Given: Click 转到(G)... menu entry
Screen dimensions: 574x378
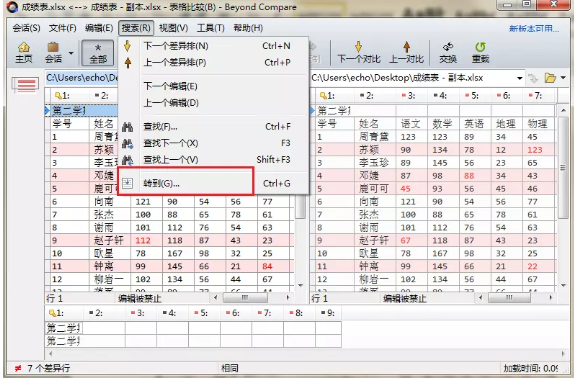Looking at the screenshot, I should point(213,183).
